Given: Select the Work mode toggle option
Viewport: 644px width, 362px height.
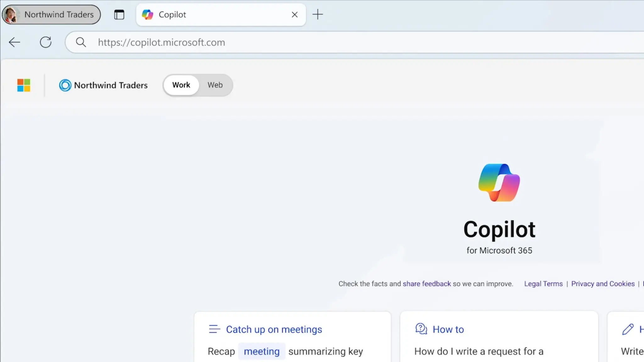Looking at the screenshot, I should [x=181, y=85].
